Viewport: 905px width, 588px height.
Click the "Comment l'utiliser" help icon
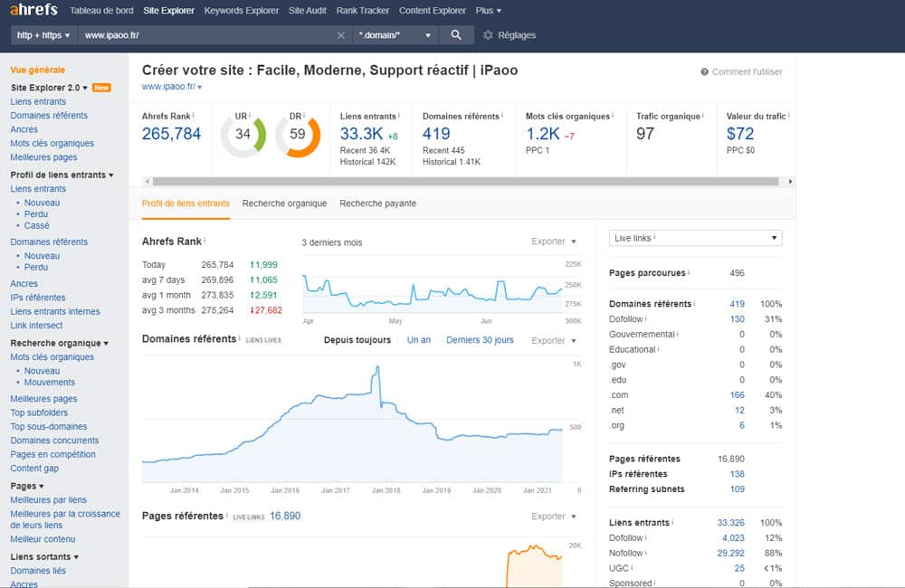pyautogui.click(x=703, y=71)
